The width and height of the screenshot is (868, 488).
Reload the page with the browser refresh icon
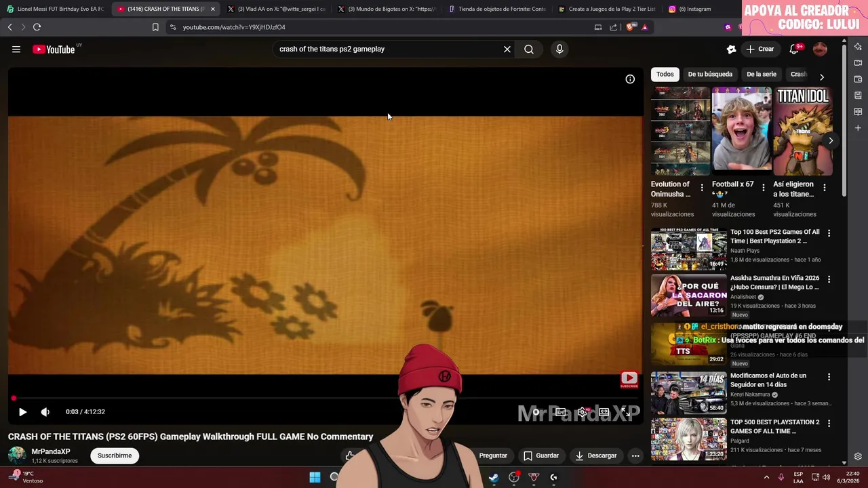37,27
